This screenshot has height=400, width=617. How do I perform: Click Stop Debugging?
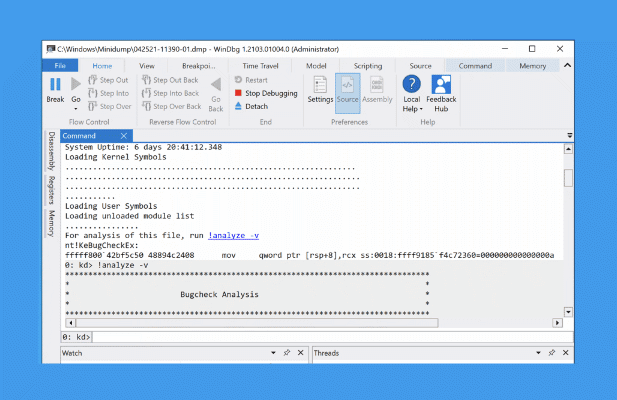pyautogui.click(x=266, y=93)
